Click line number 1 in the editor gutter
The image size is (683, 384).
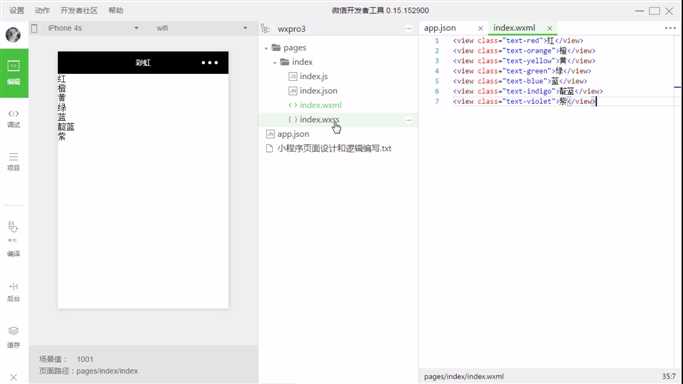(x=437, y=40)
